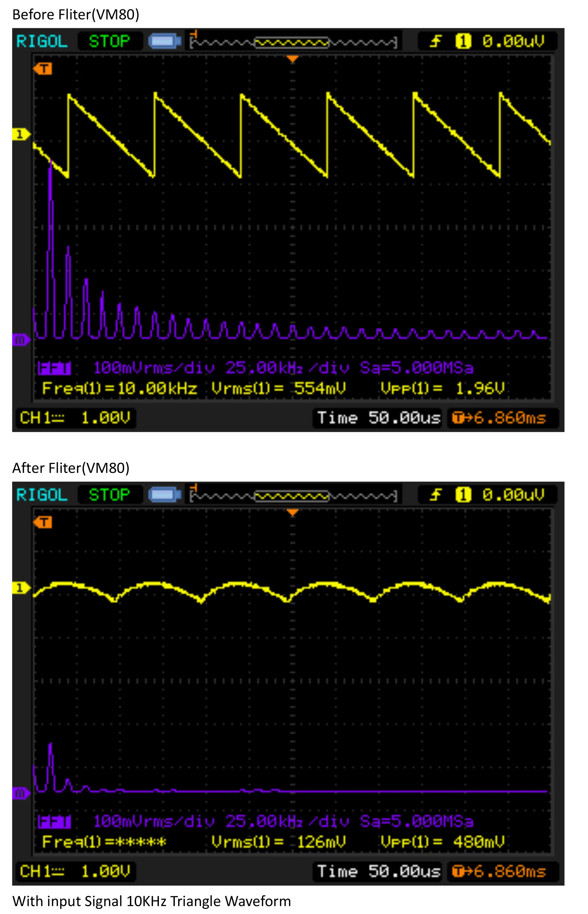Click the purple math marker in the top scope
Image resolution: width=588 pixels, height=914 pixels.
20,339
